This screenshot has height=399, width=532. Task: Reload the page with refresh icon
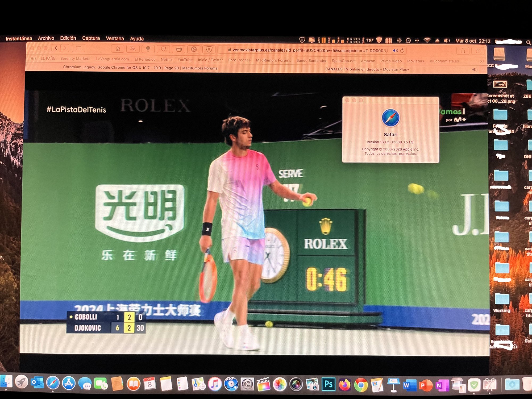click(402, 51)
